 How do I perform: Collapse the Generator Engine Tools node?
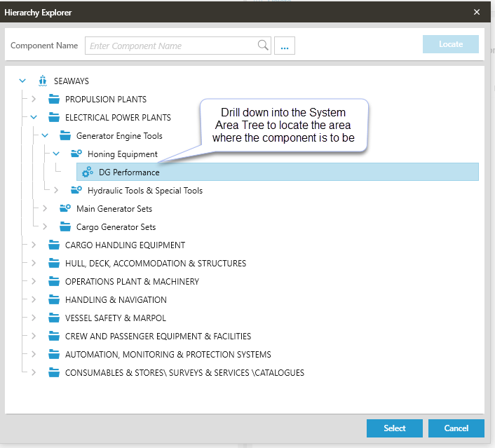[45, 136]
